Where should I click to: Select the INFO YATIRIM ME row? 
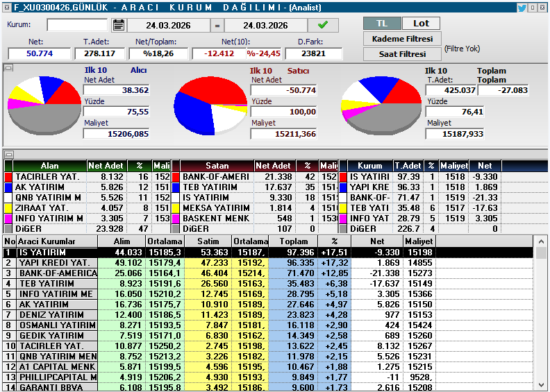point(268,294)
